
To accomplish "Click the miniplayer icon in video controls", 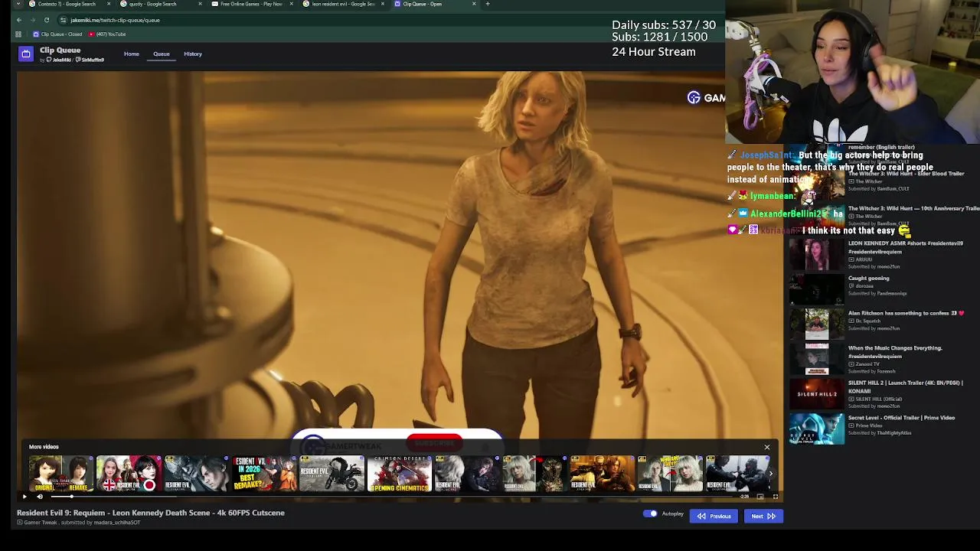I will pyautogui.click(x=759, y=497).
